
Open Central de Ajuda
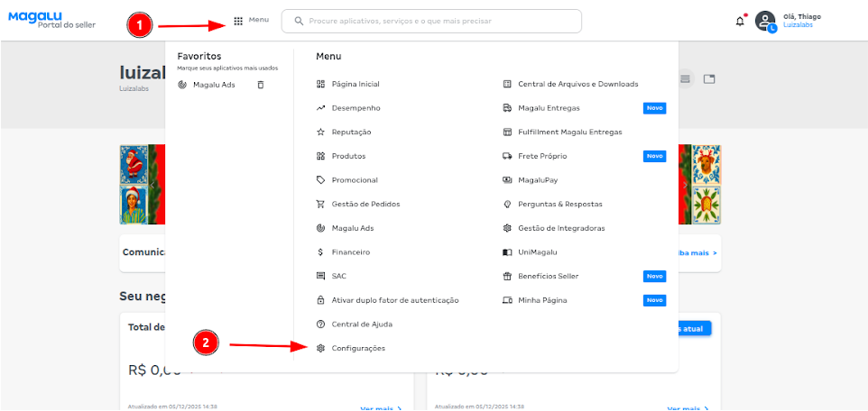[362, 324]
